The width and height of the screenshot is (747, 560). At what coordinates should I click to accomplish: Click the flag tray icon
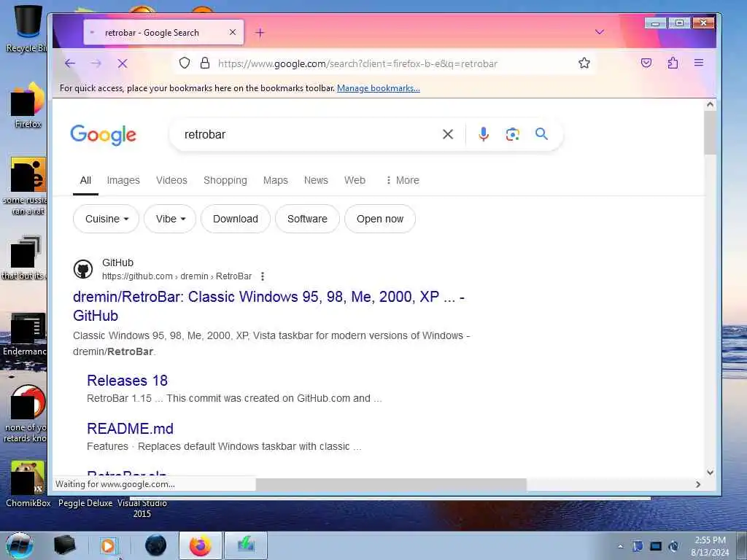638,546
